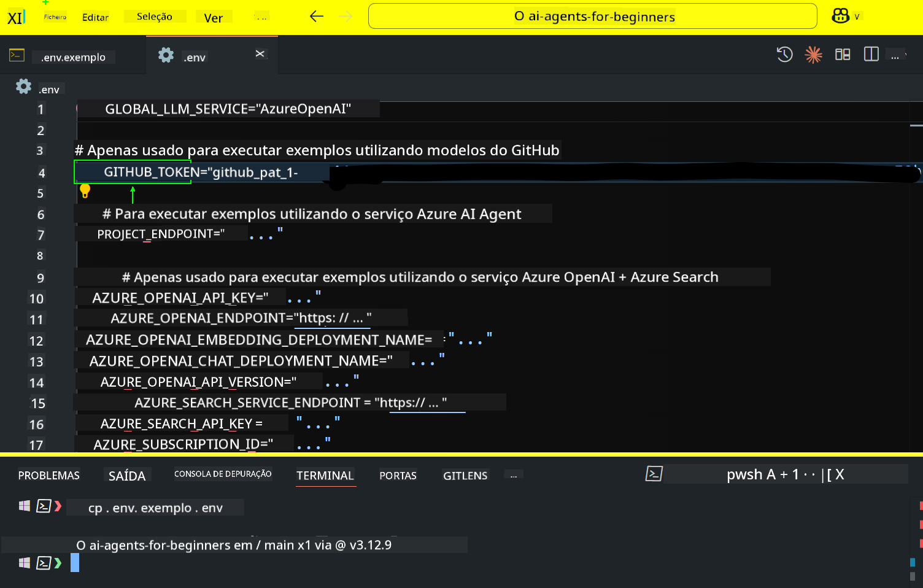Open the Copilot icon in title bar

pos(840,16)
